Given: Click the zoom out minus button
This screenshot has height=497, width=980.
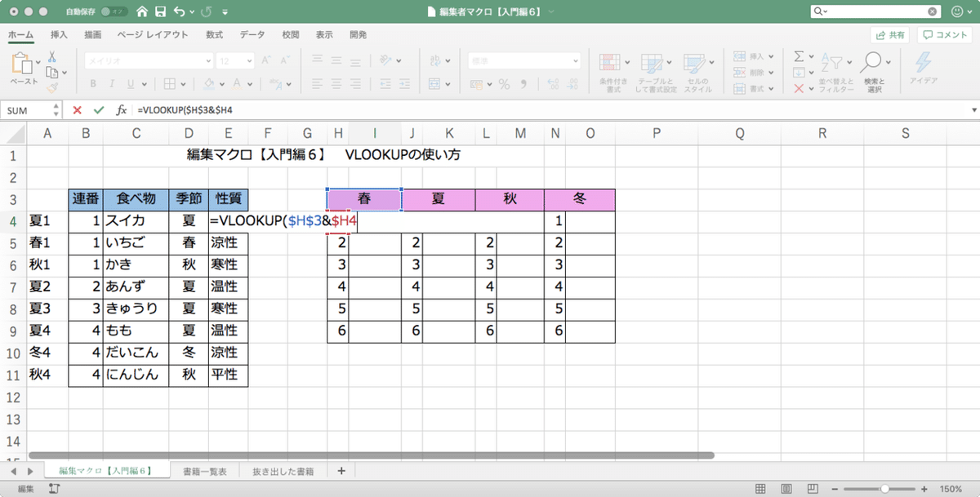Looking at the screenshot, I should [x=835, y=488].
